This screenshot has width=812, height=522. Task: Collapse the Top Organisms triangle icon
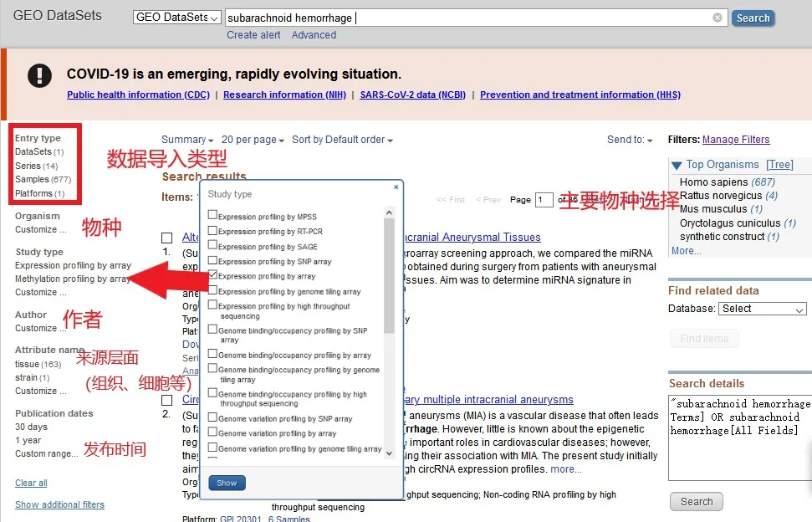pos(677,165)
